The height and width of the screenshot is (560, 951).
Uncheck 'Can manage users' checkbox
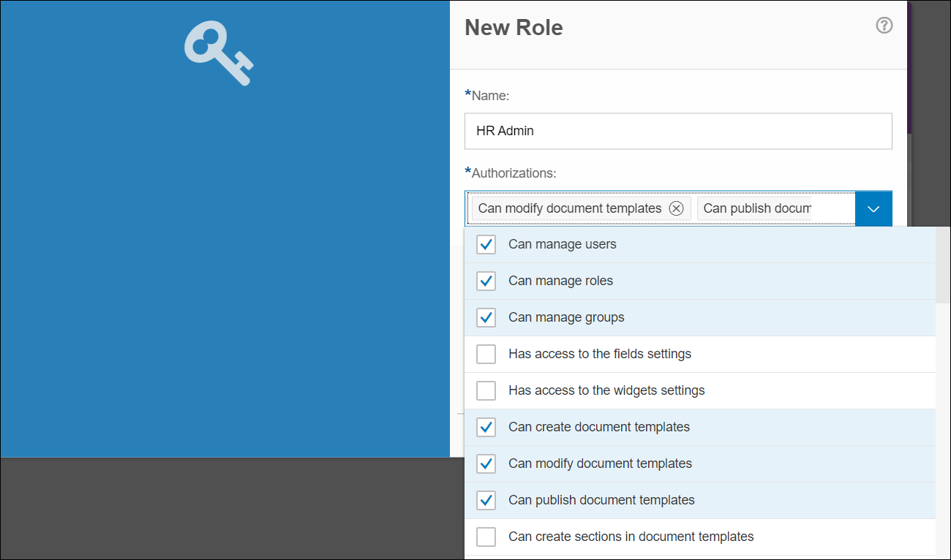coord(486,244)
